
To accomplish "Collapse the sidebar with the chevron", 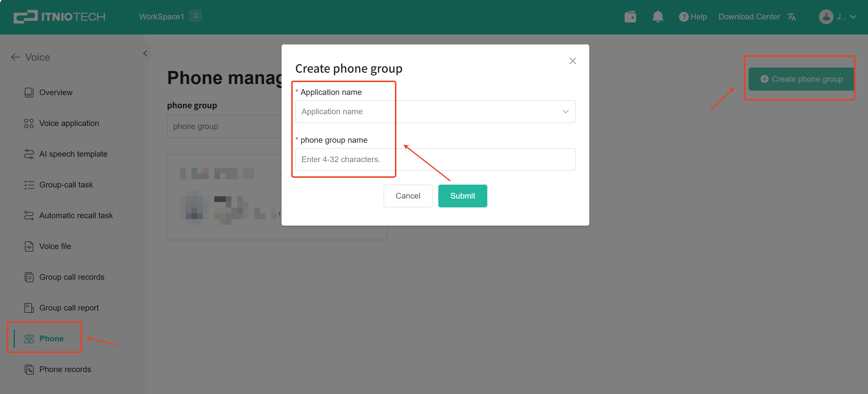I will click(x=145, y=53).
